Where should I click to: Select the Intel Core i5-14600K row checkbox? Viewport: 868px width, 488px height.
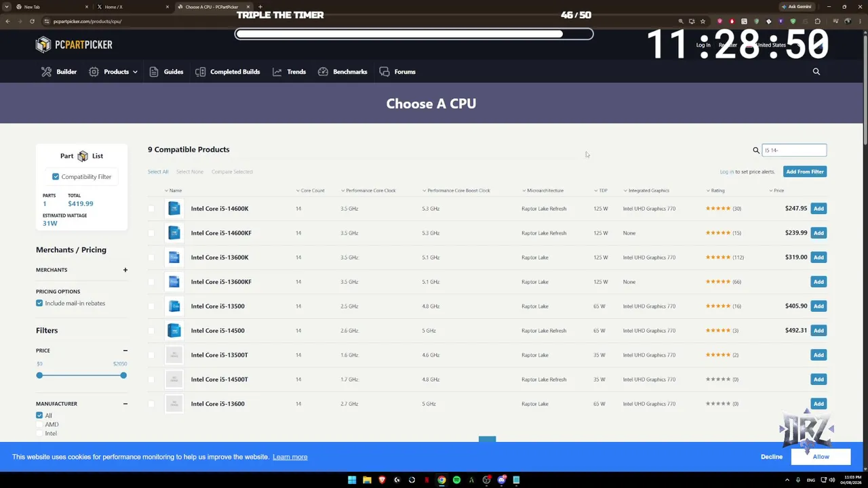click(x=151, y=209)
